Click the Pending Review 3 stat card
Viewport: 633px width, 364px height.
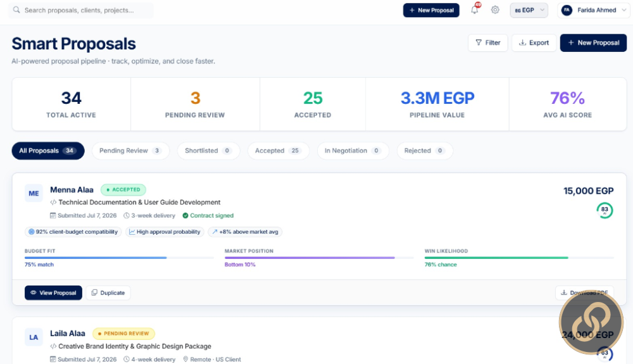click(195, 104)
